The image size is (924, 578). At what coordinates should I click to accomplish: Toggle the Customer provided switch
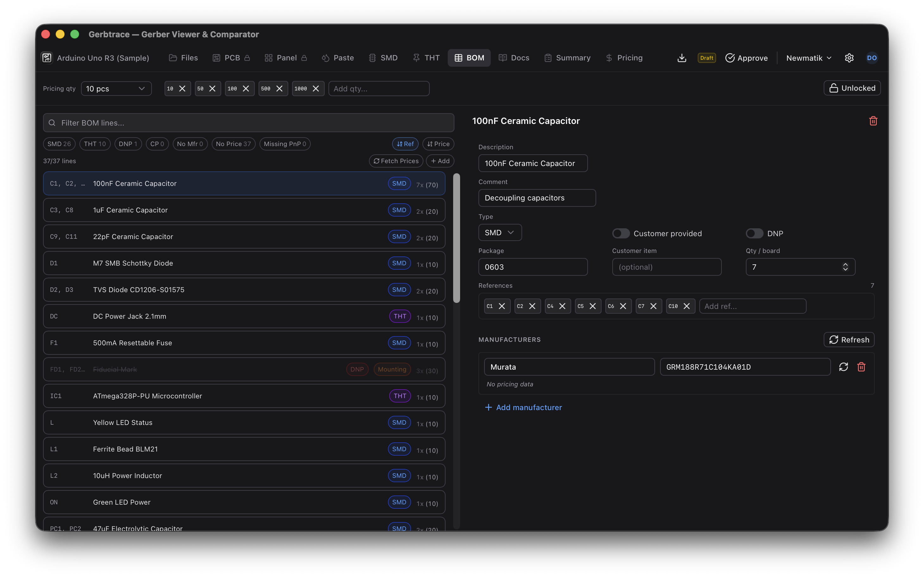(621, 233)
